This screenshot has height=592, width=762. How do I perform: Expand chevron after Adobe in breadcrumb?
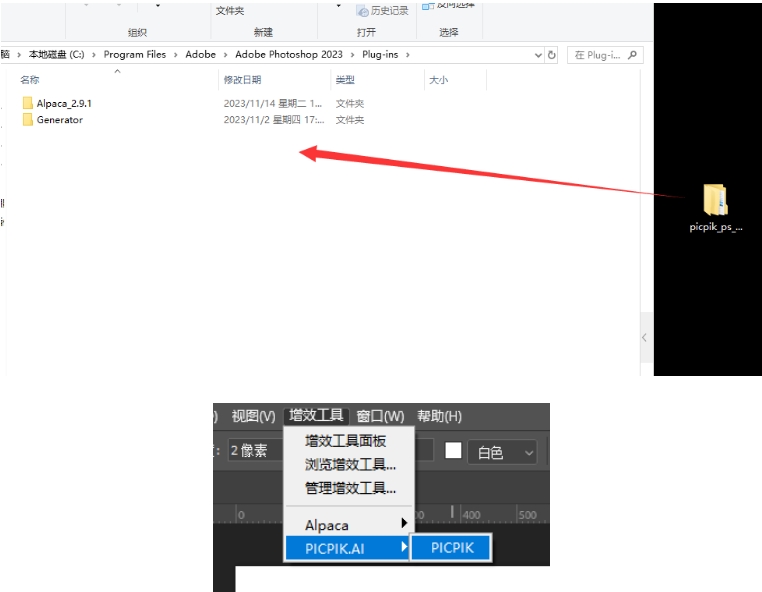225,55
